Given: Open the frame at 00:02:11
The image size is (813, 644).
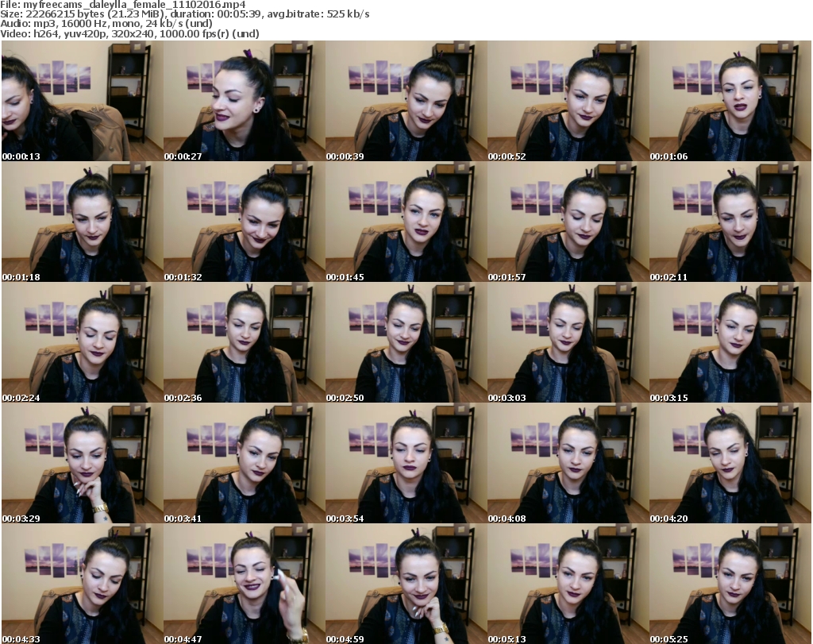Looking at the screenshot, I should click(x=730, y=222).
